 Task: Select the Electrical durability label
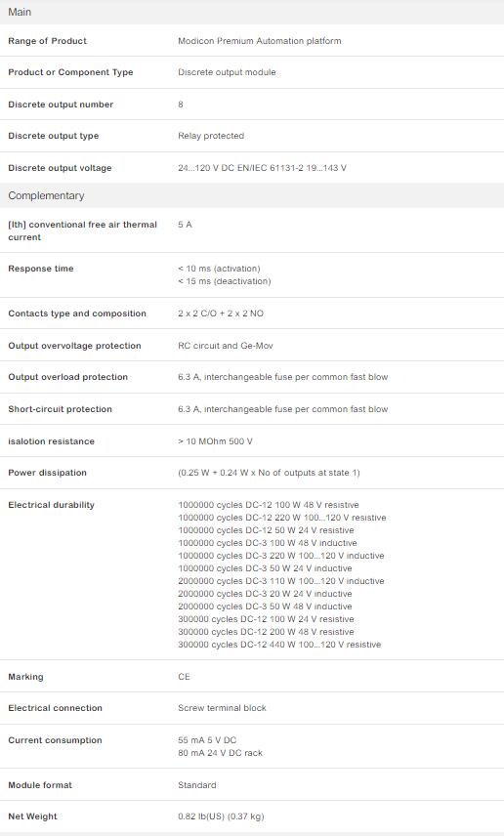coord(51,505)
